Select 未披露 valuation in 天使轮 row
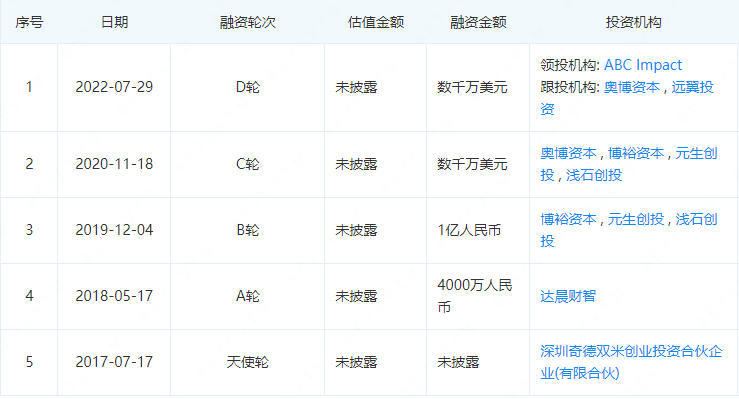 (356, 362)
